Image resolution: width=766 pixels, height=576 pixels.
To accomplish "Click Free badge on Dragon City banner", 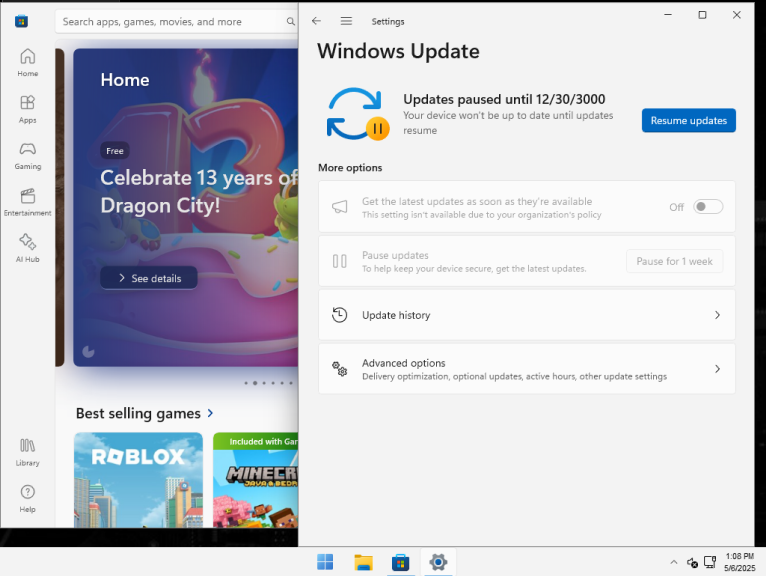I will coord(115,151).
